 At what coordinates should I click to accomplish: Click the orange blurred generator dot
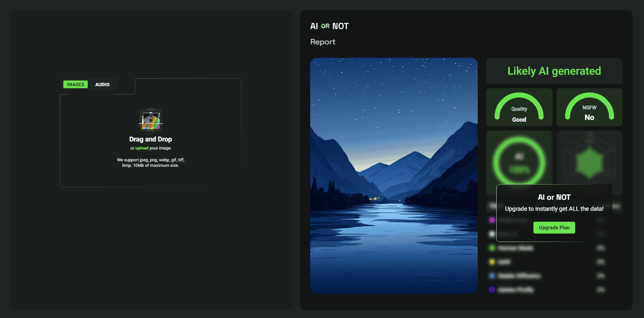pos(492,262)
